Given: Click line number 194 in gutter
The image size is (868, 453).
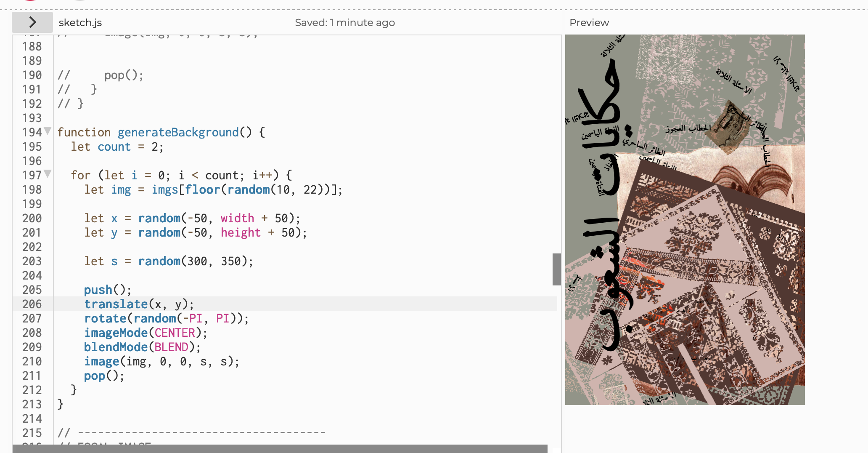Looking at the screenshot, I should (x=32, y=133).
